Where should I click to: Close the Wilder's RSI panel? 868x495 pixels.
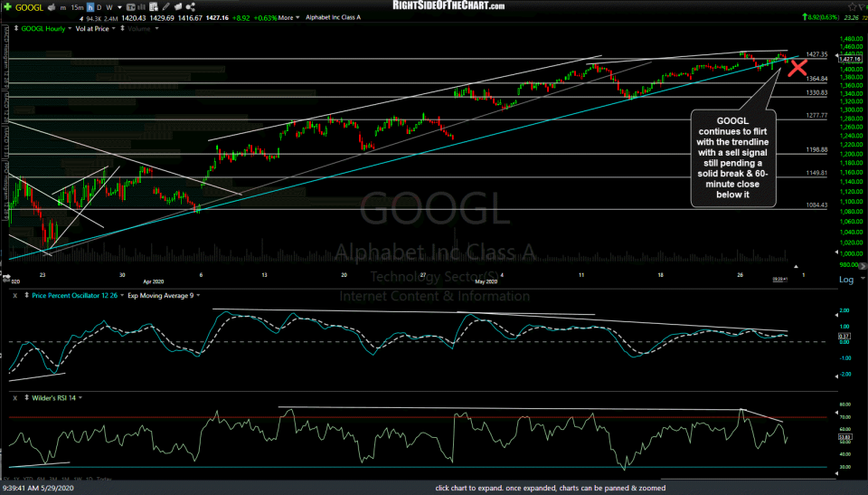pyautogui.click(x=15, y=398)
